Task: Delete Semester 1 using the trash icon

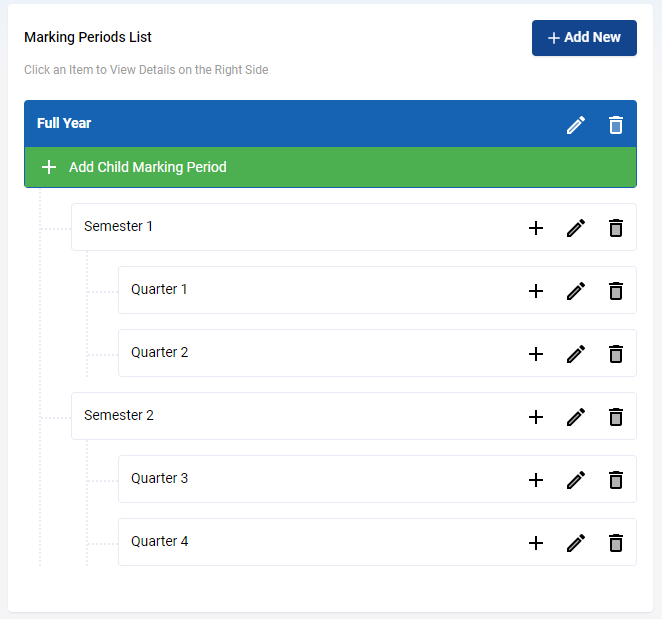Action: tap(616, 228)
